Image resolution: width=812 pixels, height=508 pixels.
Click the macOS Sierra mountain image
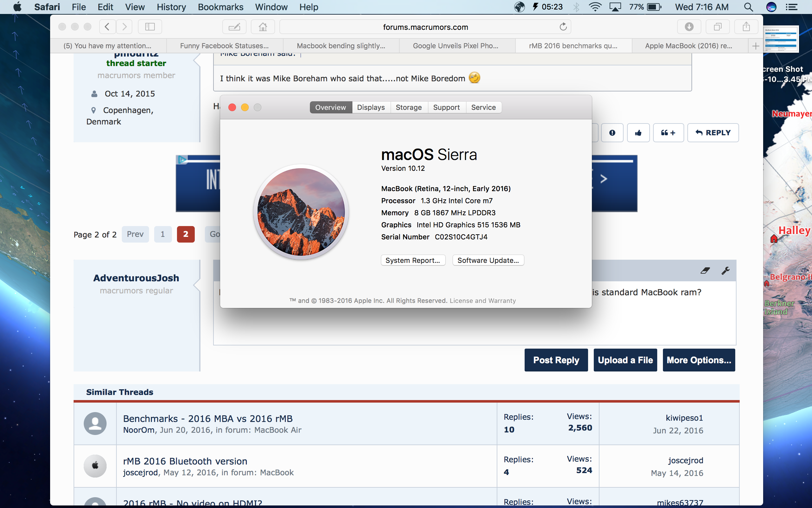click(301, 212)
